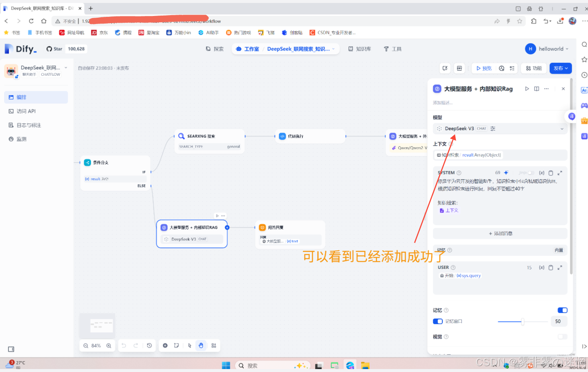588x372 pixels.
Task: Click the export icon beside ENV
Action: pos(445,68)
